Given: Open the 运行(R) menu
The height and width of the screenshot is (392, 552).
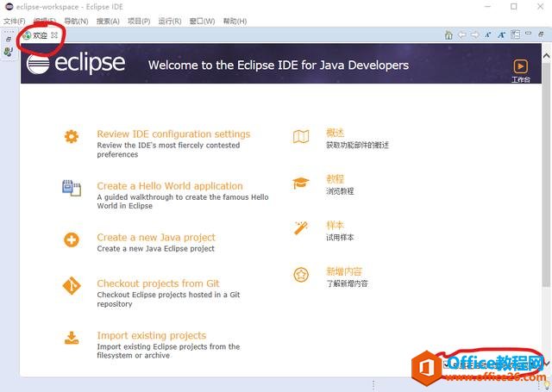Looking at the screenshot, I should pyautogui.click(x=170, y=21).
